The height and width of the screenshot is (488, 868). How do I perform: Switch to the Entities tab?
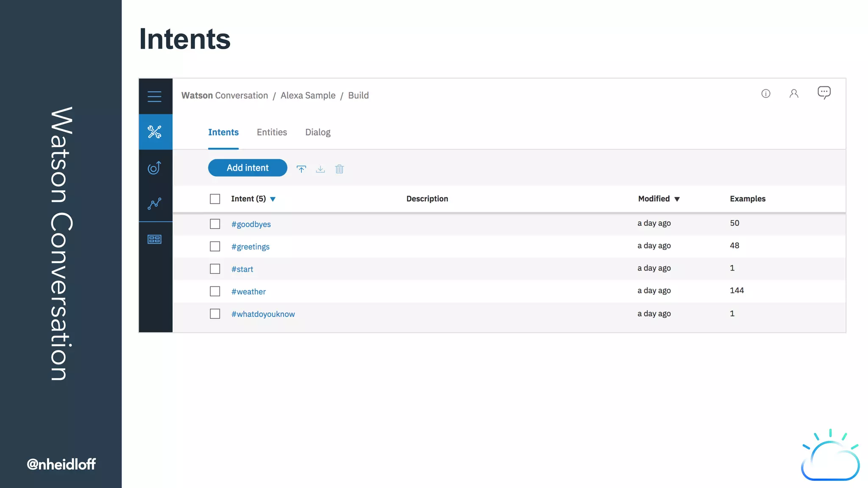click(272, 132)
